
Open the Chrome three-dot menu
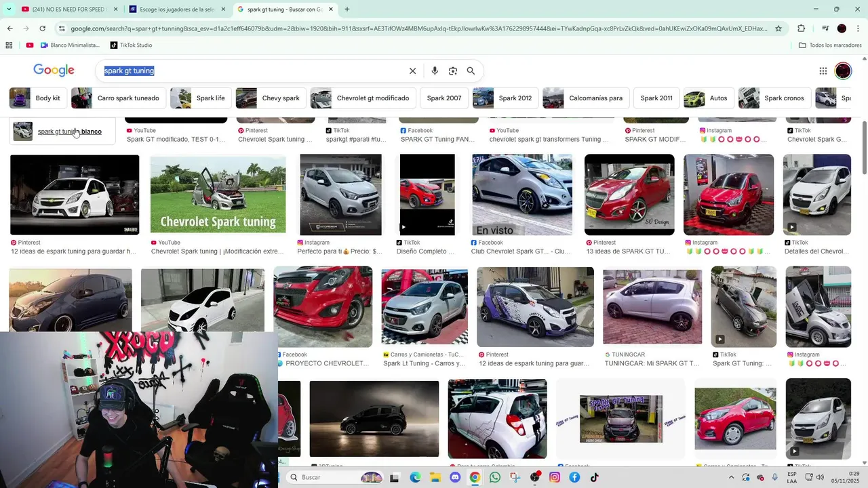click(859, 28)
